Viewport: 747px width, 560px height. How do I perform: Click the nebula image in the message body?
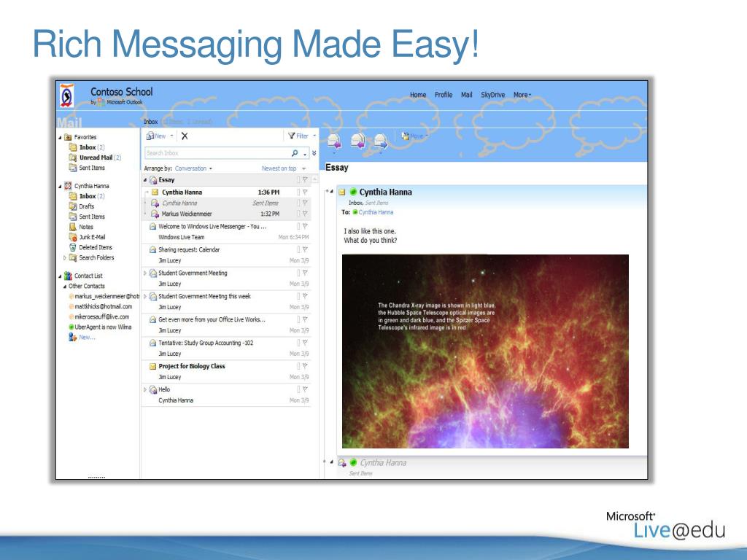point(485,351)
